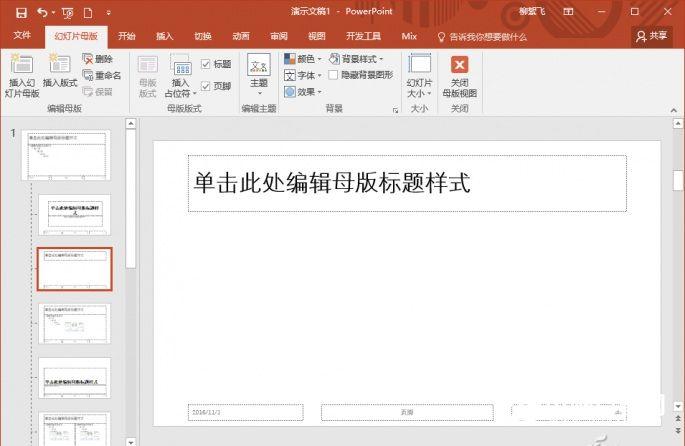This screenshot has height=446, width=685.
Task: Open the 文件 tab
Action: coord(22,35)
